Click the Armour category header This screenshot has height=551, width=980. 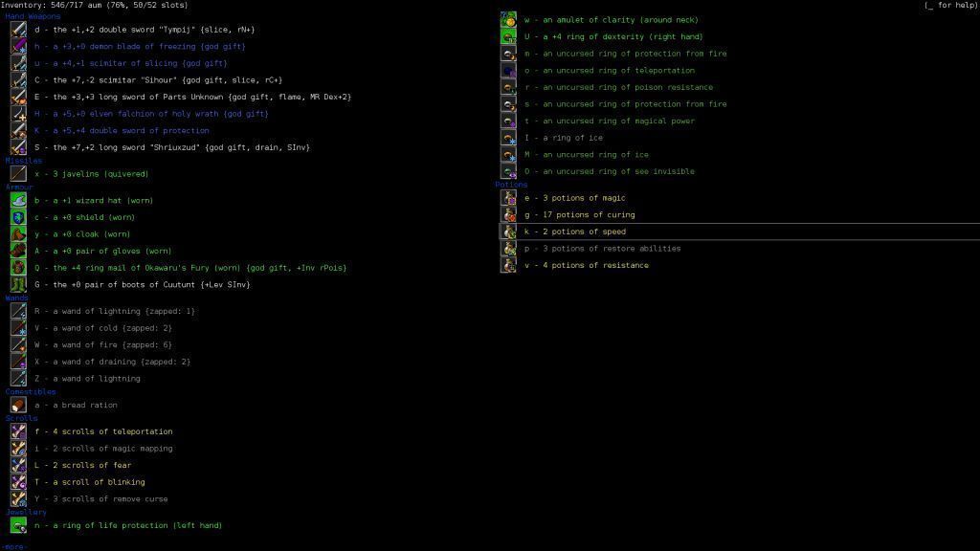click(x=19, y=187)
